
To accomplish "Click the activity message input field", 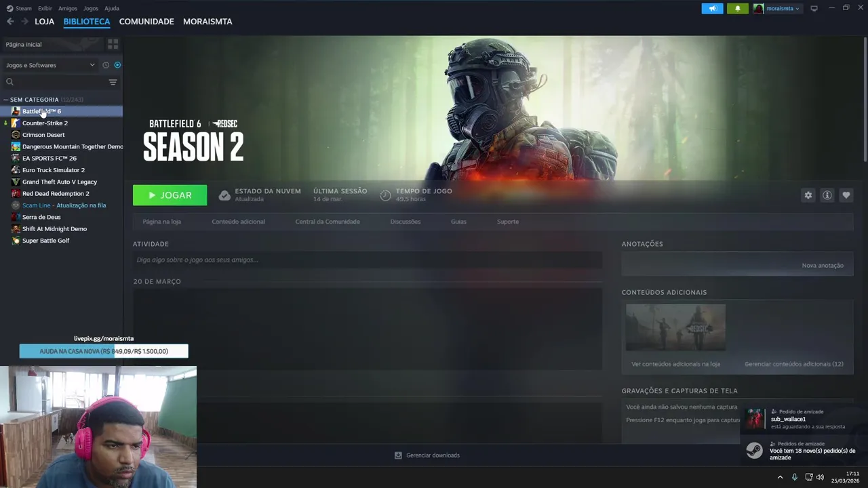I will pyautogui.click(x=368, y=260).
